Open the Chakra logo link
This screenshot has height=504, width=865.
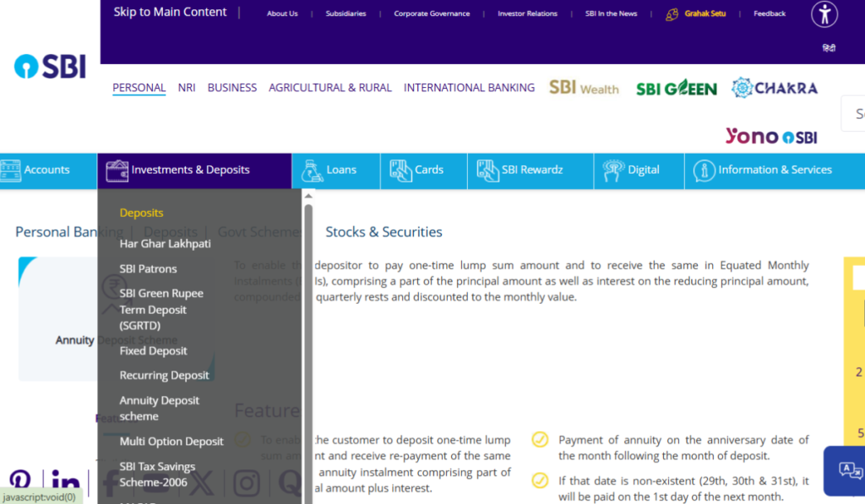[x=775, y=88]
